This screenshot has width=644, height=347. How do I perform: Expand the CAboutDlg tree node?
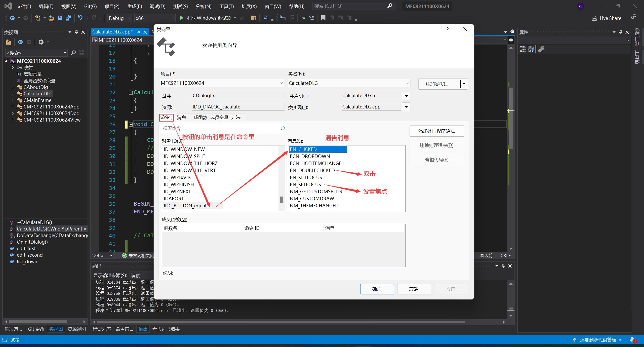pos(13,87)
